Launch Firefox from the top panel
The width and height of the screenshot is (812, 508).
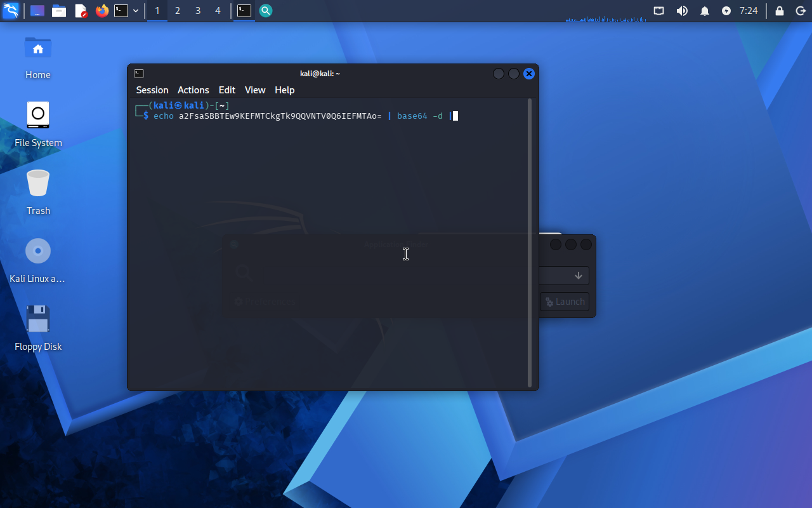tap(102, 11)
